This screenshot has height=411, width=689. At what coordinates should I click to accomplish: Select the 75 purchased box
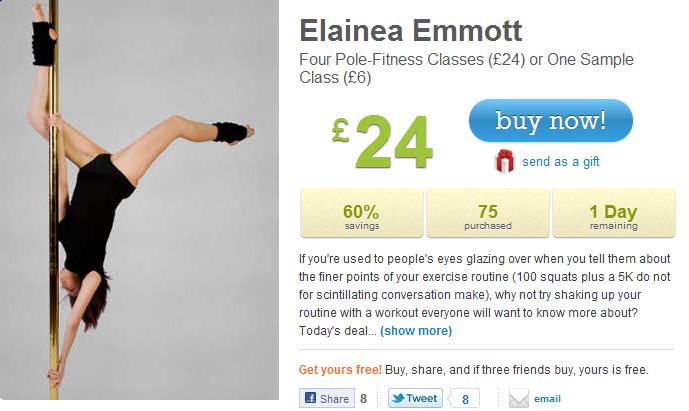tap(488, 213)
